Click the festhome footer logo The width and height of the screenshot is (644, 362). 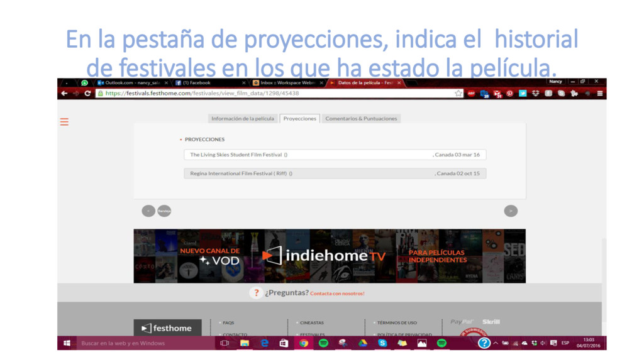click(167, 327)
